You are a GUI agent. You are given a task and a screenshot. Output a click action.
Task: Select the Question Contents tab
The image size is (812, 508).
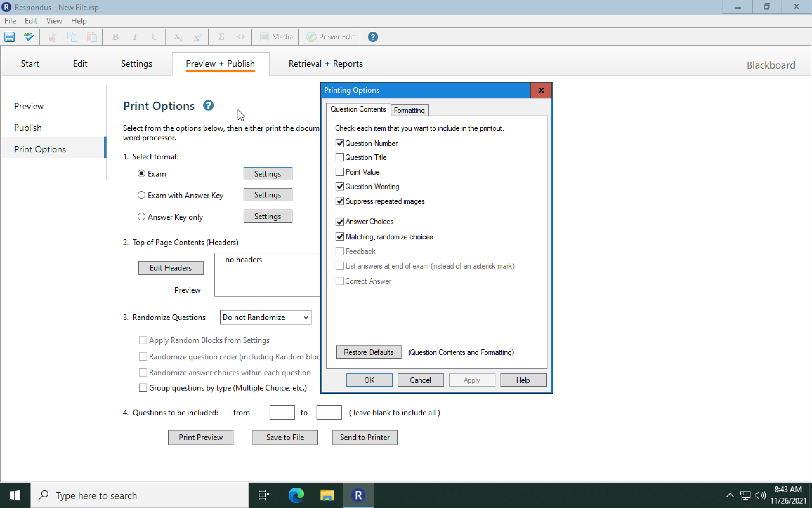pos(358,109)
